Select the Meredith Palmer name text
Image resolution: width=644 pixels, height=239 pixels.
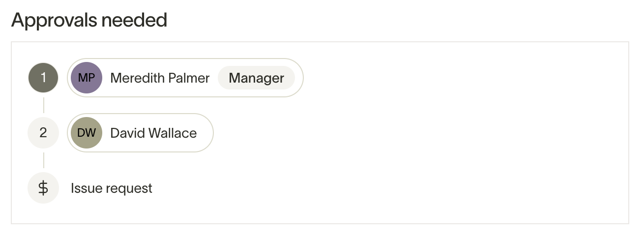coord(160,78)
